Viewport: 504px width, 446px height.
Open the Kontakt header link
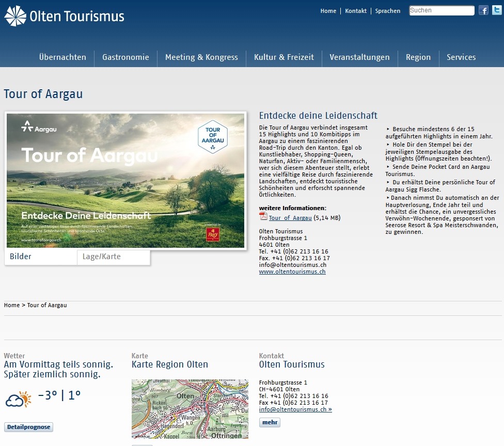coord(356,11)
